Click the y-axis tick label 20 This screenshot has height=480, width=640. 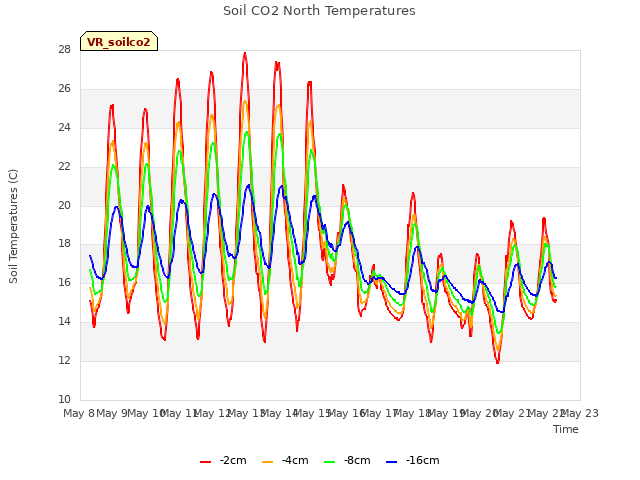coord(64,205)
